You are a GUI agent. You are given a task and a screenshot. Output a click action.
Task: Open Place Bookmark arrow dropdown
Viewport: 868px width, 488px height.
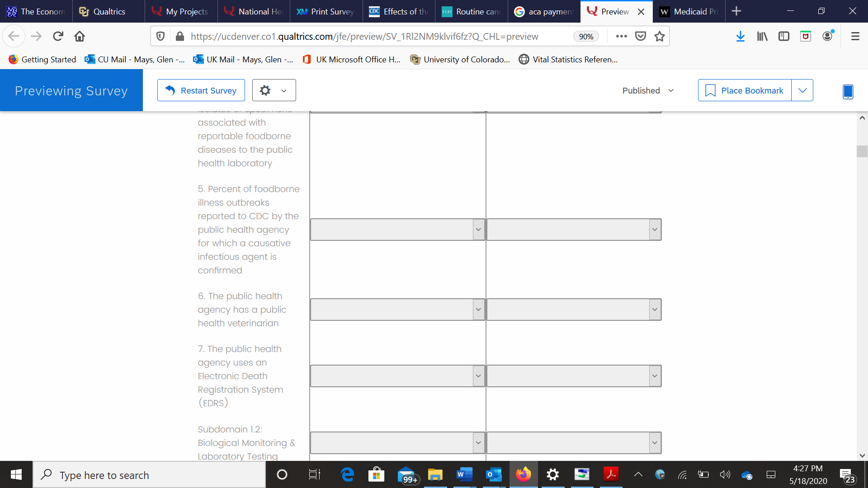802,90
